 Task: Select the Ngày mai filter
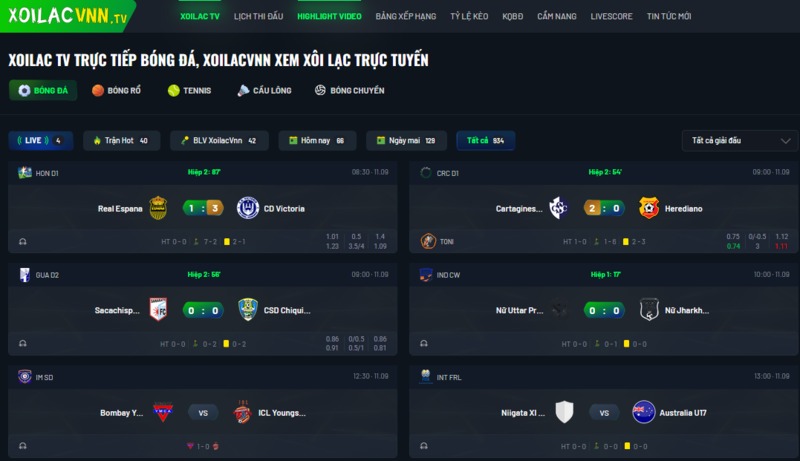point(406,141)
